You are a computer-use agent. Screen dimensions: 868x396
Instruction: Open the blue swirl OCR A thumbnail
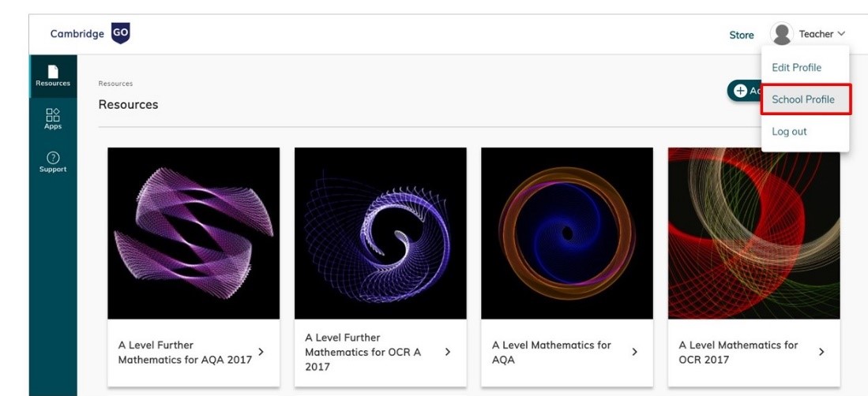pyautogui.click(x=381, y=233)
